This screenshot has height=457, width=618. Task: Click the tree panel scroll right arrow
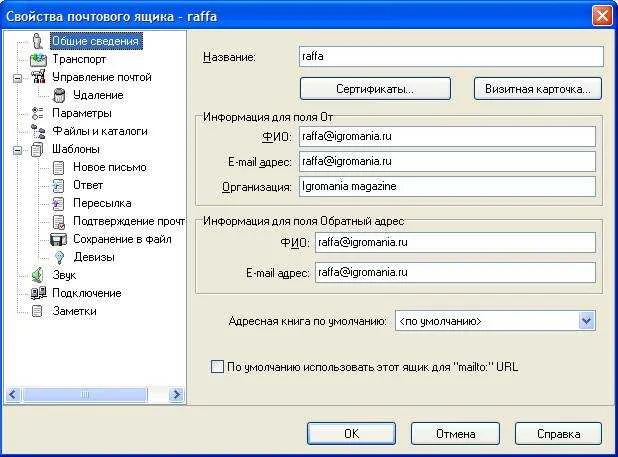(177, 394)
